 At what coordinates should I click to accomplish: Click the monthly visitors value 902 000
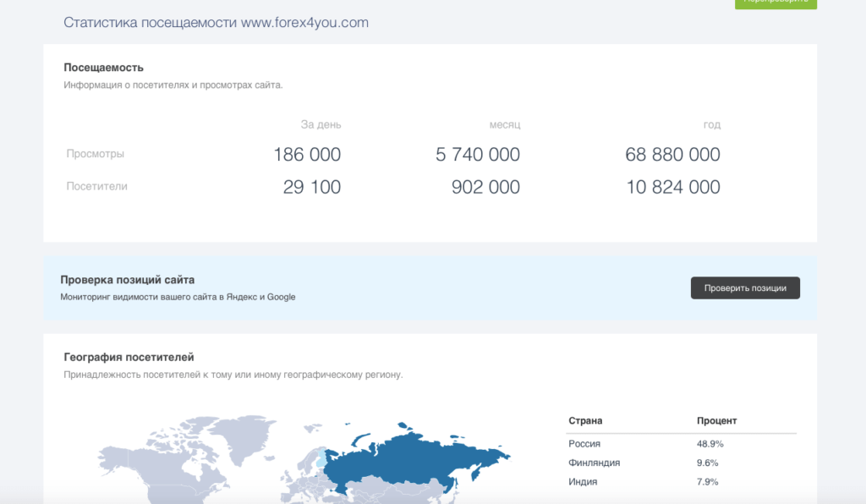click(485, 187)
